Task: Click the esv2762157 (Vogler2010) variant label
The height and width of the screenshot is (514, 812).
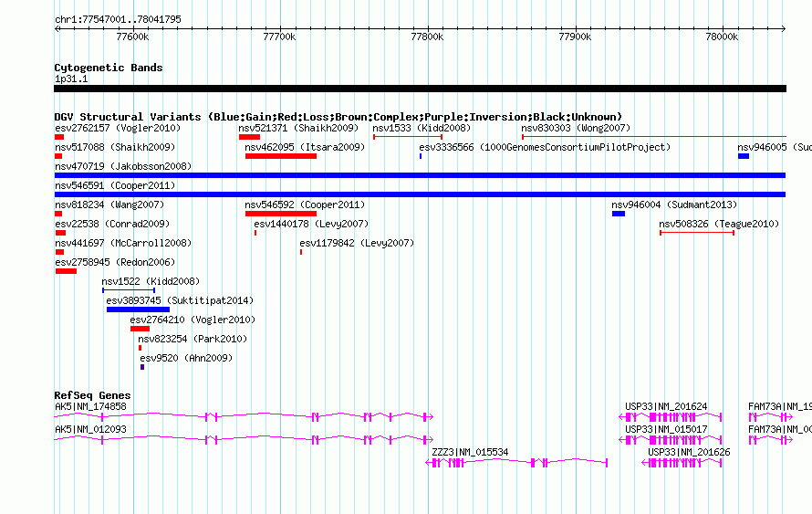Action: pyautogui.click(x=118, y=128)
